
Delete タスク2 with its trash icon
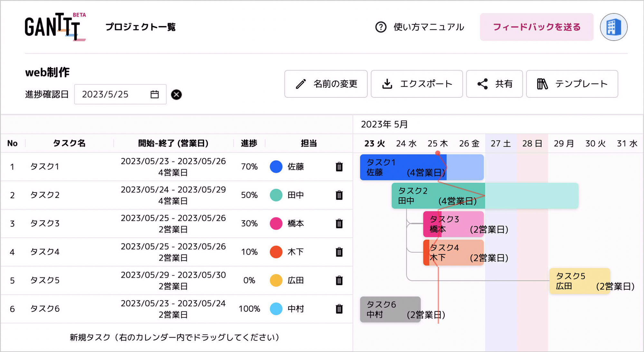coord(339,195)
